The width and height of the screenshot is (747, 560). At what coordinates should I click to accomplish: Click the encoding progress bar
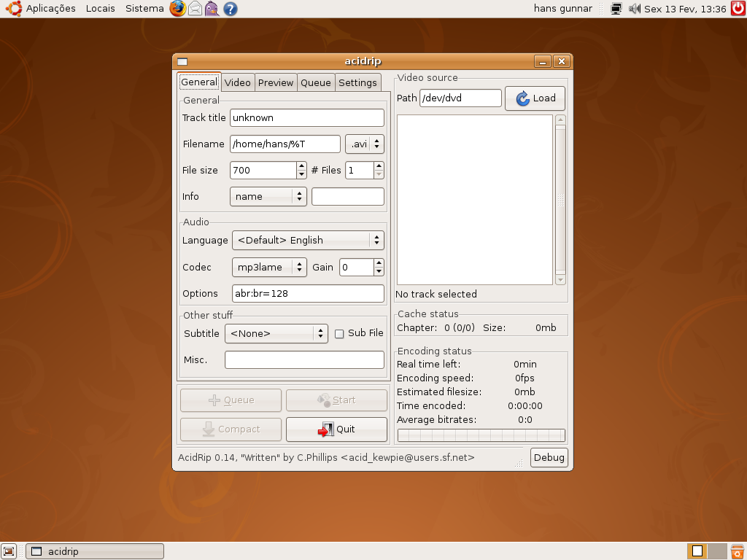pos(481,435)
